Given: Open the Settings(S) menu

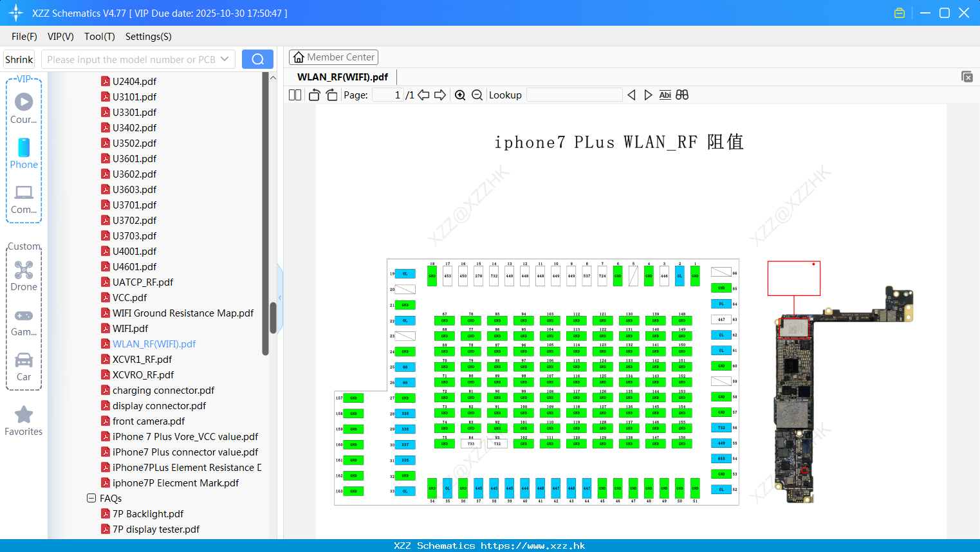Looking at the screenshot, I should (x=149, y=37).
